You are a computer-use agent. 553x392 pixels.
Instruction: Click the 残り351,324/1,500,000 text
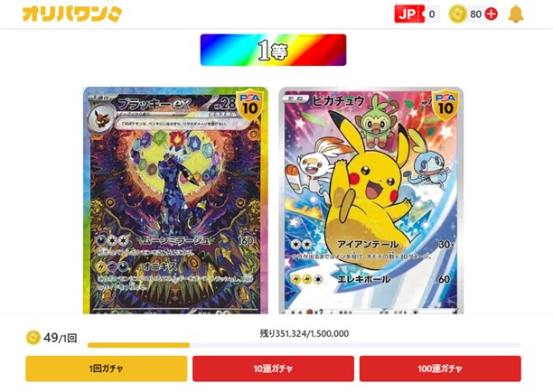(304, 333)
